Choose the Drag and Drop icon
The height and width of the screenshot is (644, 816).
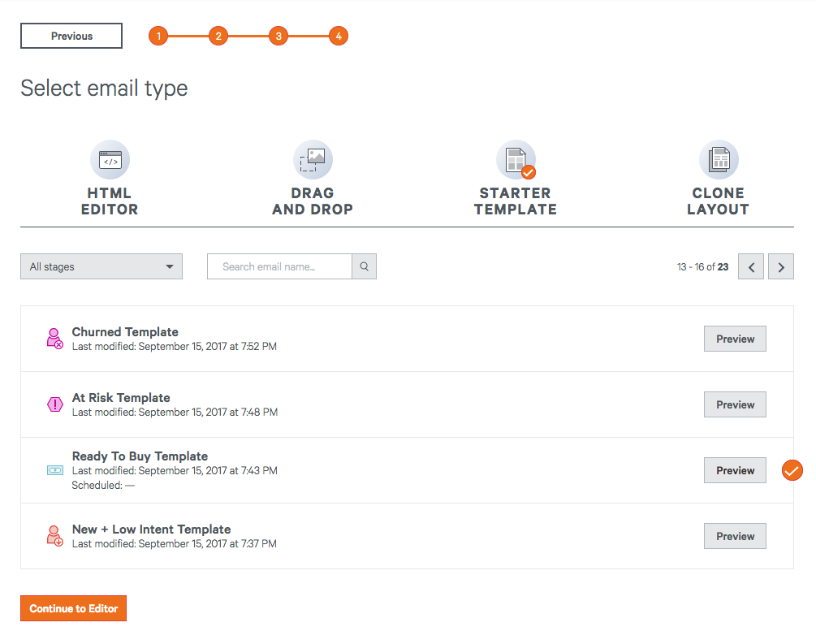pos(313,159)
